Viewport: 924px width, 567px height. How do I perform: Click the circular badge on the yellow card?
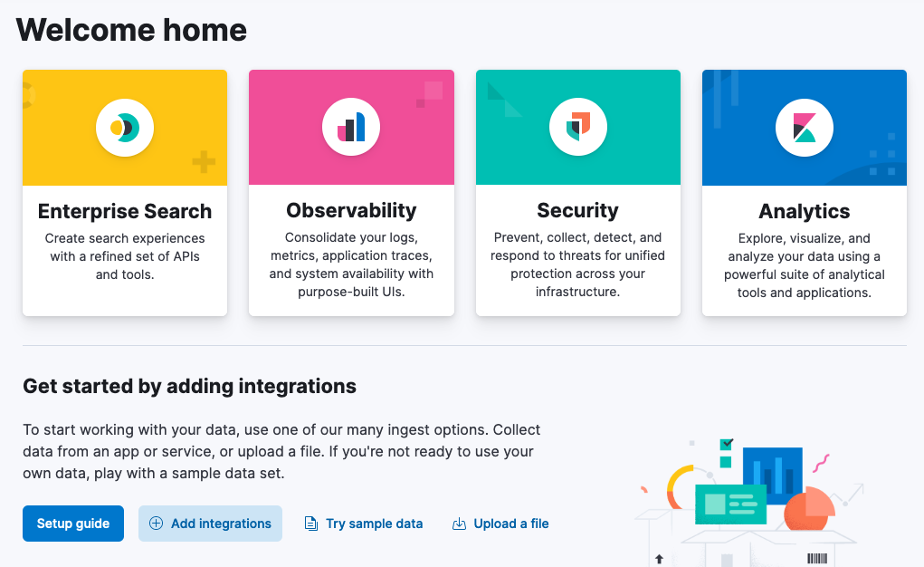pos(125,127)
